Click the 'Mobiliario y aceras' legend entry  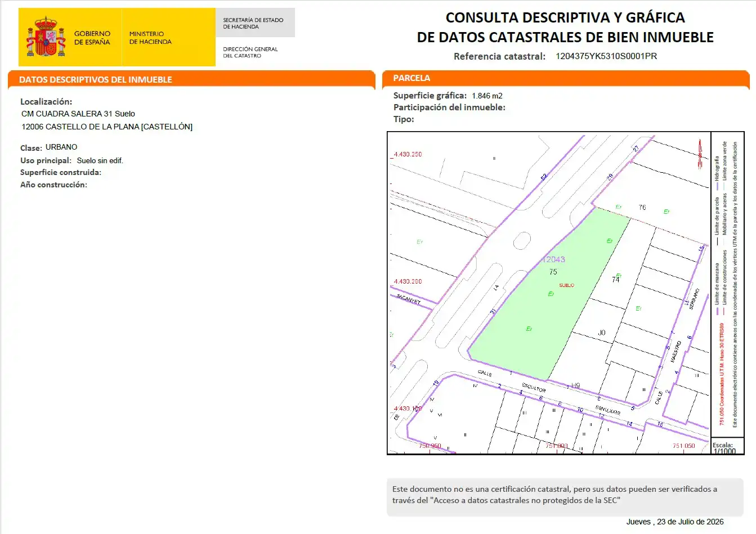pos(725,218)
